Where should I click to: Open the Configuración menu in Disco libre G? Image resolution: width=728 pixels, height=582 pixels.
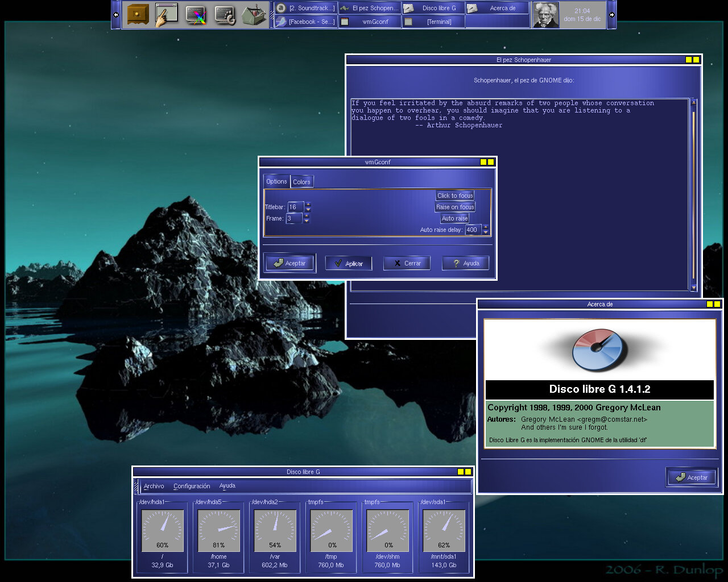(x=192, y=486)
